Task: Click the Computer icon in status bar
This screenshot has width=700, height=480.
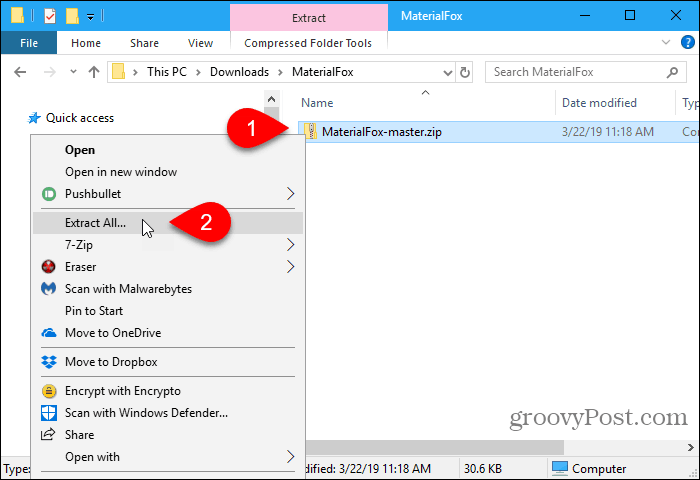Action: (560, 468)
